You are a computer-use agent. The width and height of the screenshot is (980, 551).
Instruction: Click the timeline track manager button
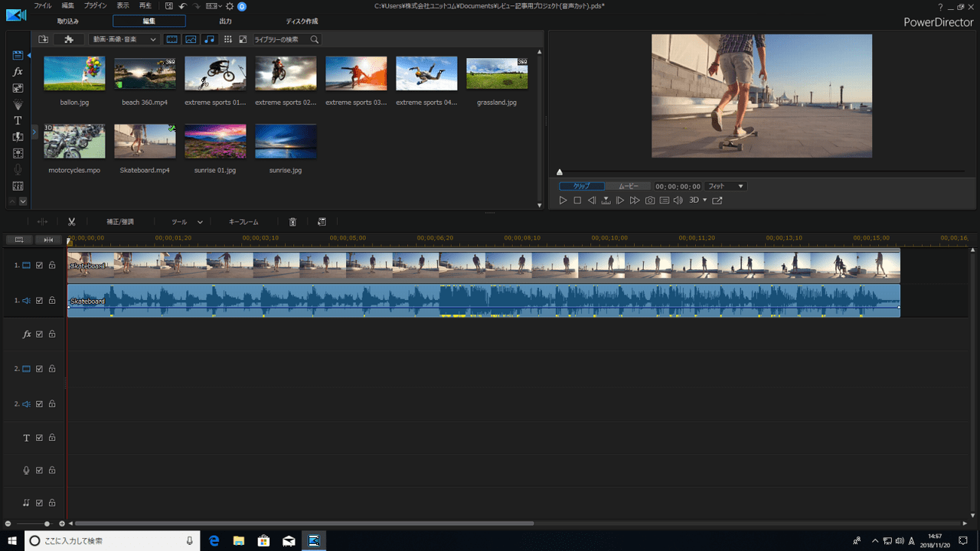19,240
